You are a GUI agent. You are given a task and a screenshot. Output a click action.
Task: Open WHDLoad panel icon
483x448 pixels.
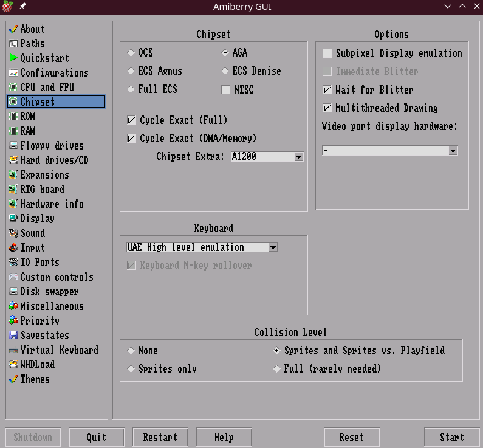coord(13,365)
